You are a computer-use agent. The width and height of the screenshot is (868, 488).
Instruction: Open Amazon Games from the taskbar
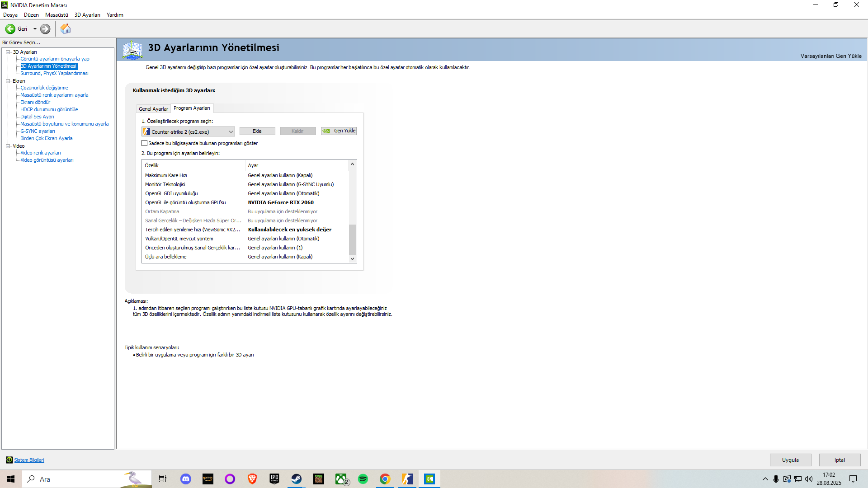click(208, 479)
